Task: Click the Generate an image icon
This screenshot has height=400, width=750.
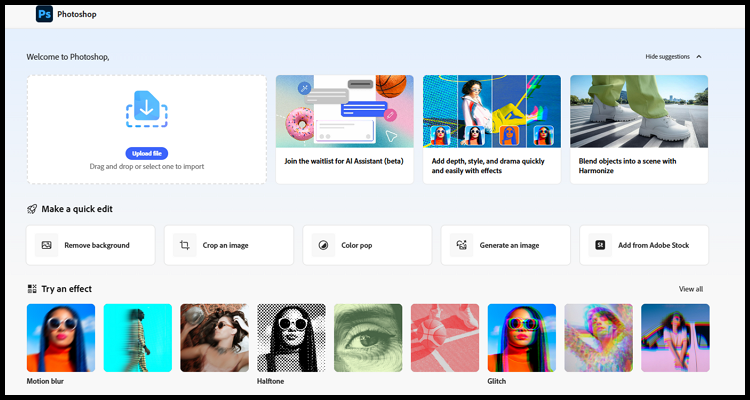Action: point(461,245)
